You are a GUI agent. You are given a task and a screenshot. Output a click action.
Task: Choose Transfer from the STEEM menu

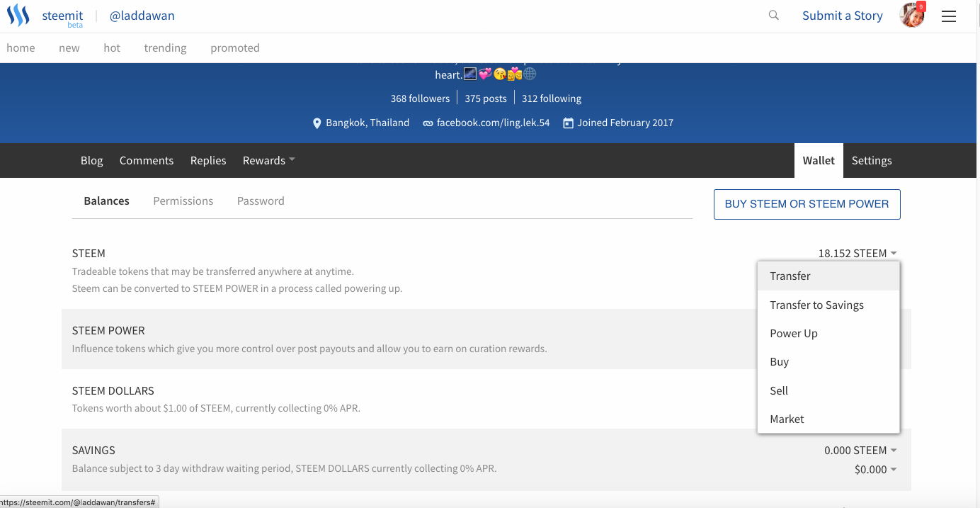(828, 276)
